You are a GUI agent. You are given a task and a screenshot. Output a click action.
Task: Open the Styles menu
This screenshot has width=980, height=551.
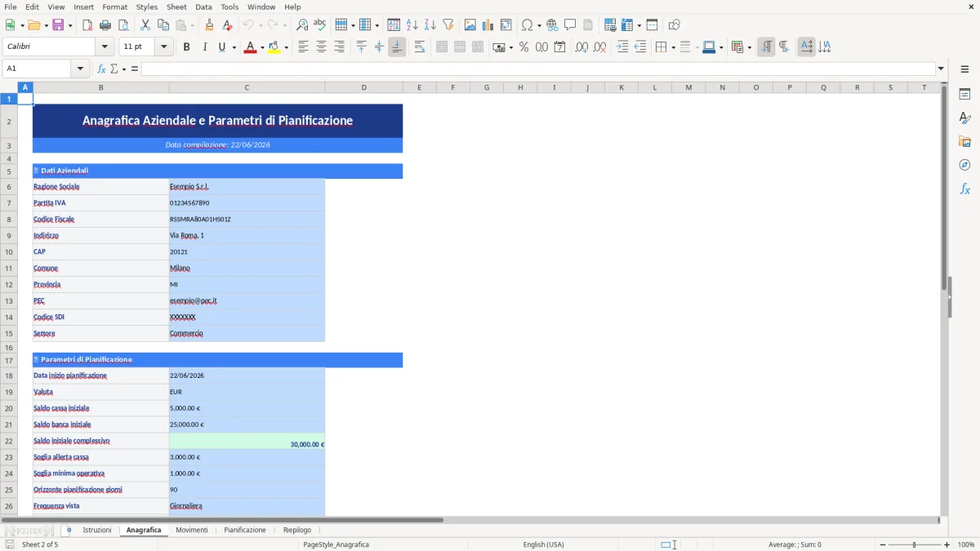tap(147, 7)
